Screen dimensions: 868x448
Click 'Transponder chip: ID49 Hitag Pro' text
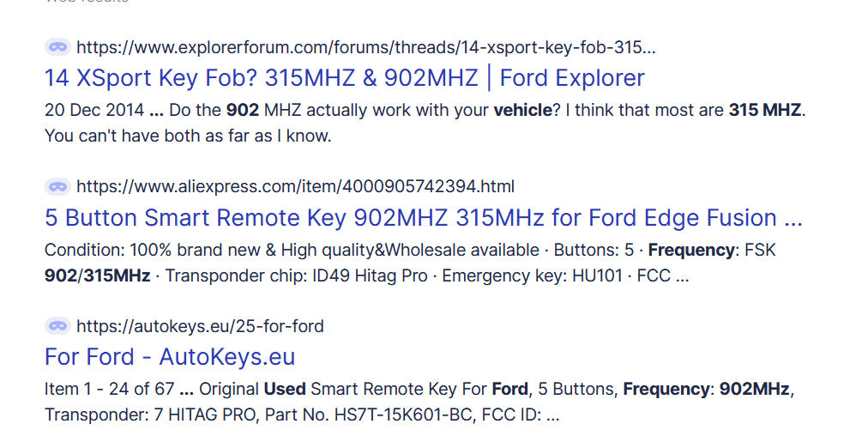[299, 275]
